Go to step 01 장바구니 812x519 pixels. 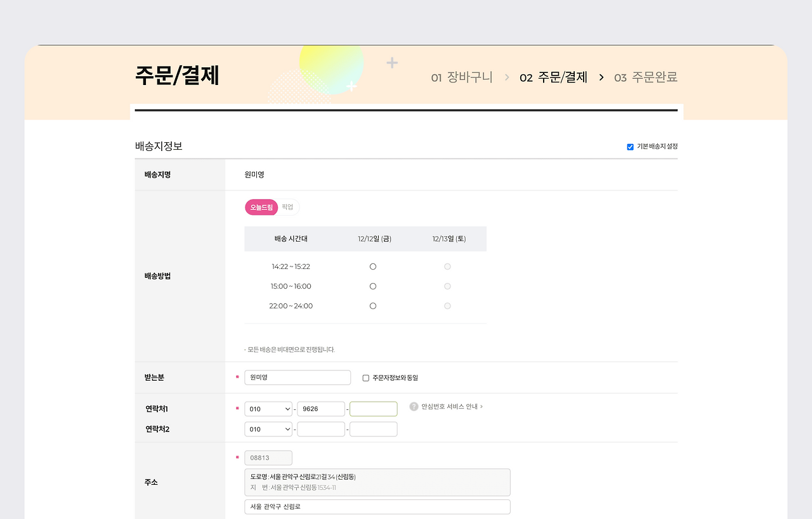[462, 77]
